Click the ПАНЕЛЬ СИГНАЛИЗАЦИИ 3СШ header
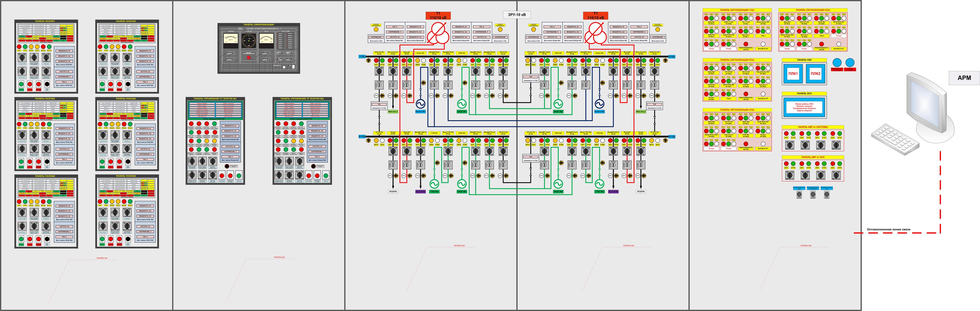Image resolution: width=980 pixels, height=311 pixels. [737, 60]
